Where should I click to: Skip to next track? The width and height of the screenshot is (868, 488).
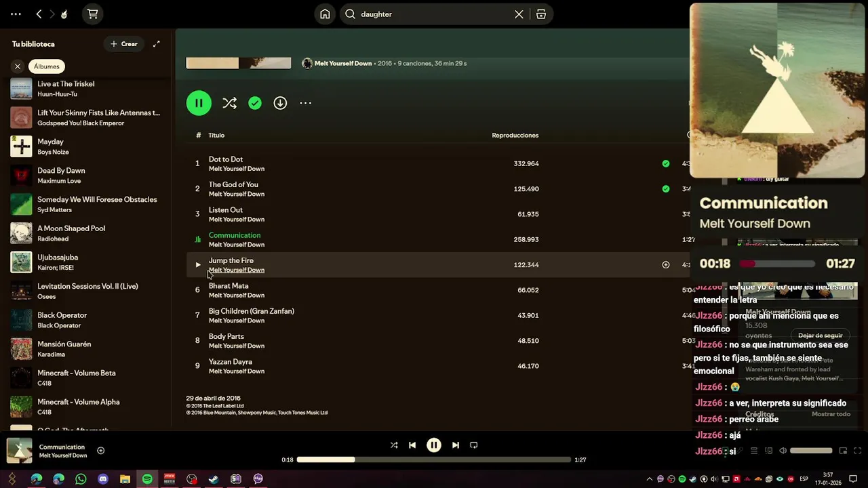pyautogui.click(x=456, y=445)
